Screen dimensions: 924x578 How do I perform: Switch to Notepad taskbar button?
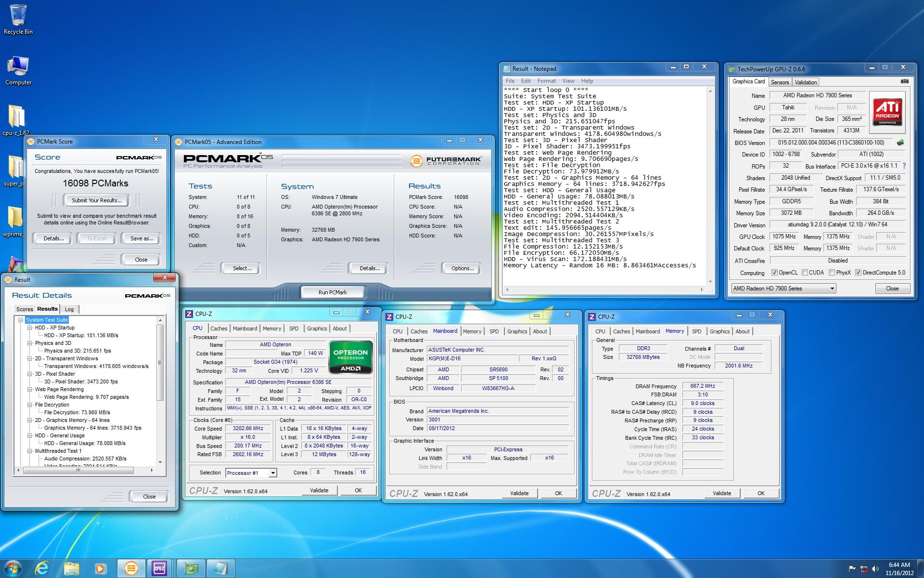click(220, 568)
